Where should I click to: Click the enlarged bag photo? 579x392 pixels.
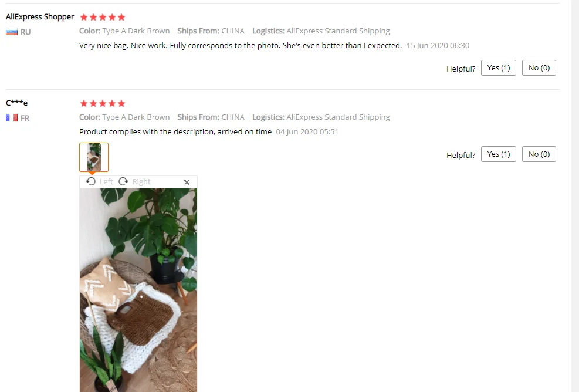[x=138, y=290]
